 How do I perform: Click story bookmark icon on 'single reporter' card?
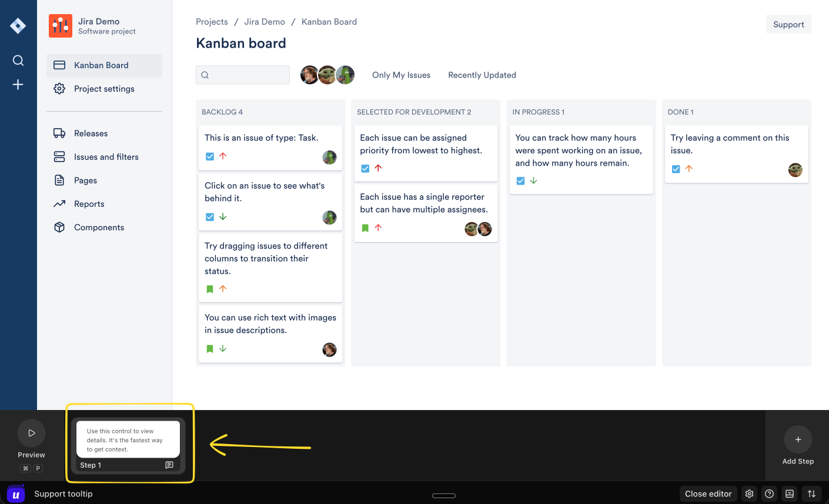(365, 228)
